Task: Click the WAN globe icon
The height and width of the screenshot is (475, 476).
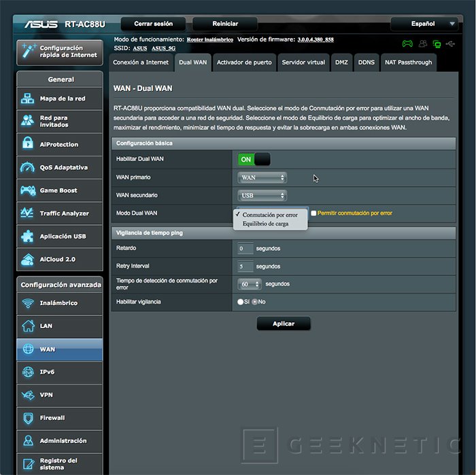Action: tap(29, 349)
